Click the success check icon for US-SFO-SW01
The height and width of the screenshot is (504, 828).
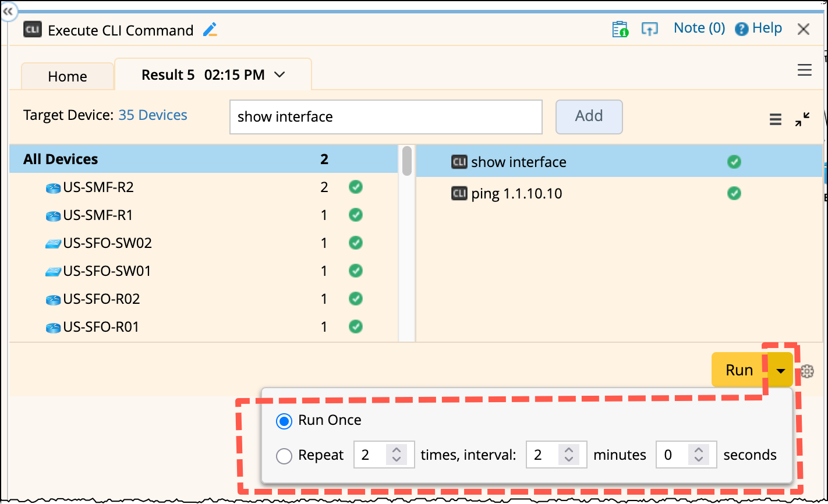(x=356, y=271)
